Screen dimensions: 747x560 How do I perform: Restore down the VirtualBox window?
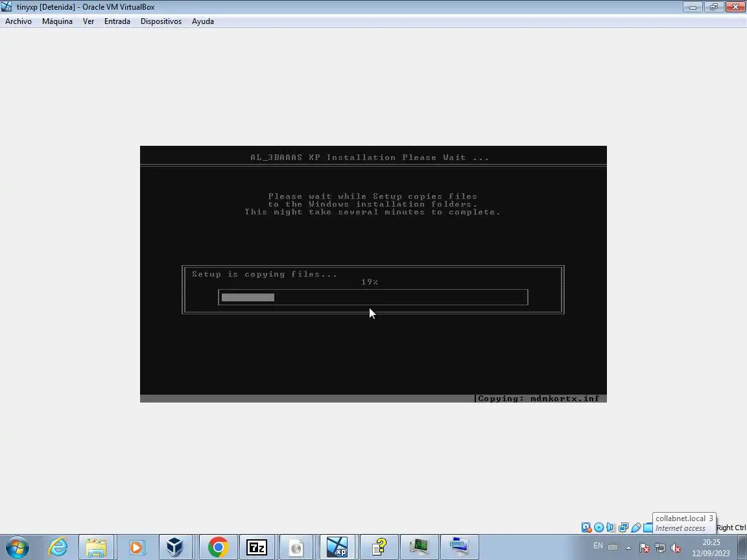click(714, 6)
